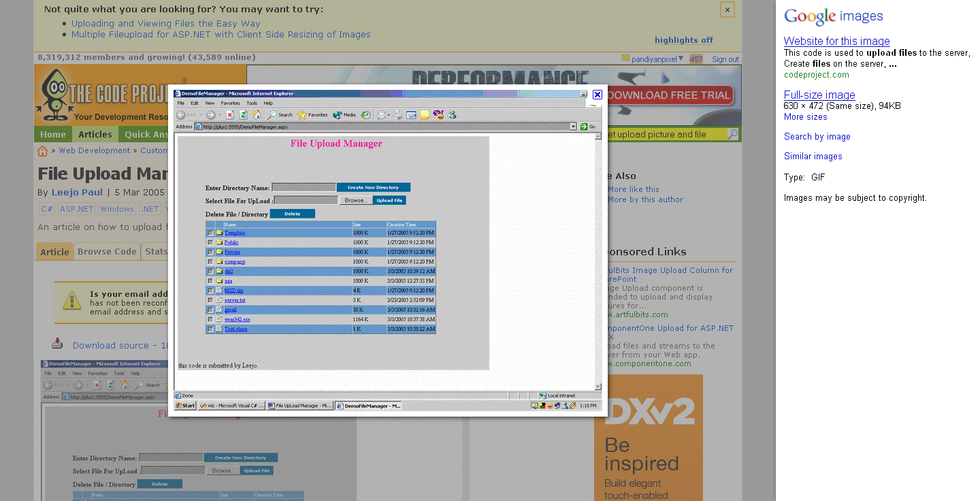The image size is (980, 501).
Task: Open the address bar dropdown in the preview
Action: point(573,127)
